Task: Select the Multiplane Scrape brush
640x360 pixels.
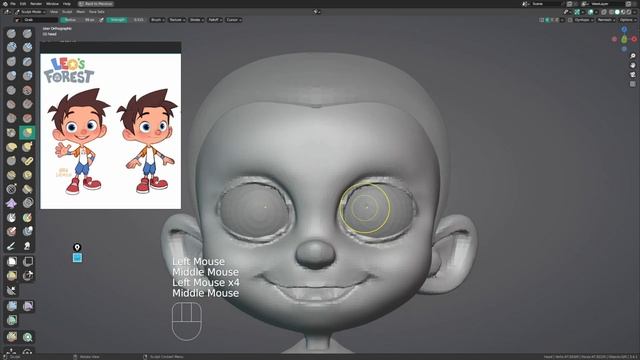Action: coord(27,118)
